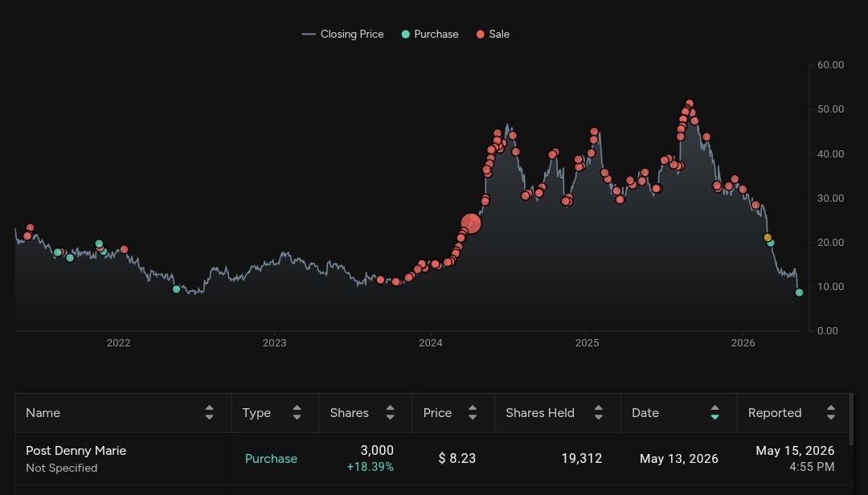This screenshot has width=868, height=495.
Task: Sort table by Shares Held column arrows
Action: pyautogui.click(x=599, y=412)
